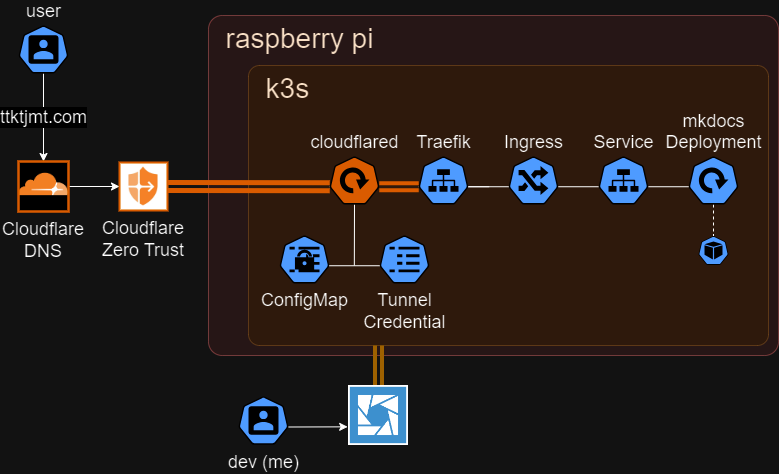Click the ConfigMap lock icon

click(304, 260)
